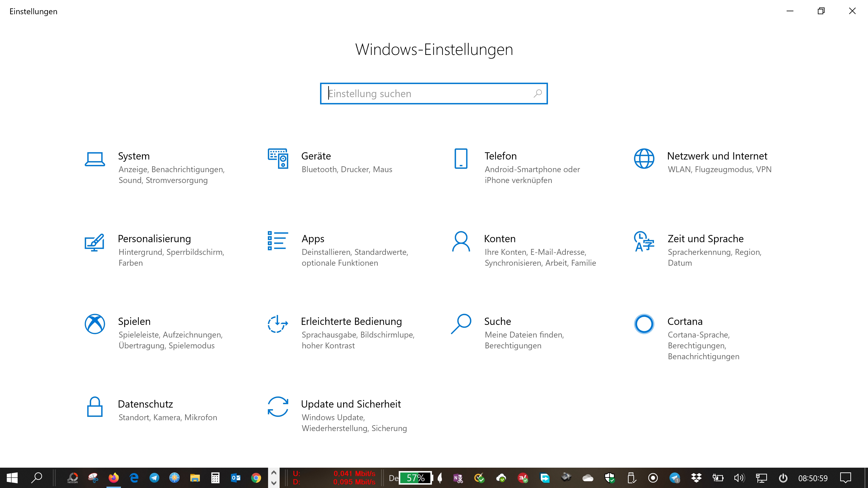Click the magnifier icon in search box
The width and height of the screenshot is (868, 488).
tap(538, 93)
